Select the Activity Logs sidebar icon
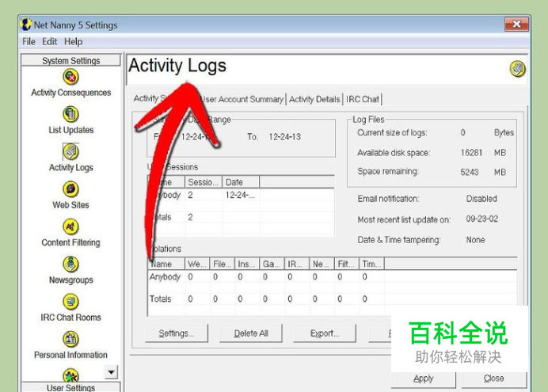The width and height of the screenshot is (548, 392). [x=70, y=151]
